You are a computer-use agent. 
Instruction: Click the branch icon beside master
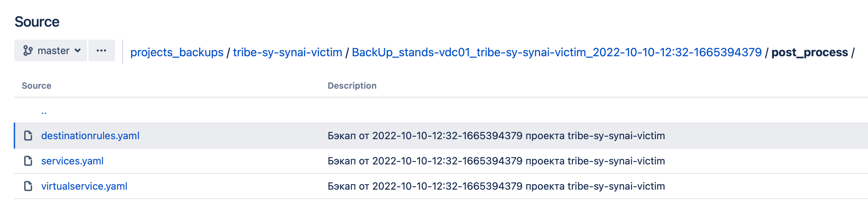coord(28,50)
